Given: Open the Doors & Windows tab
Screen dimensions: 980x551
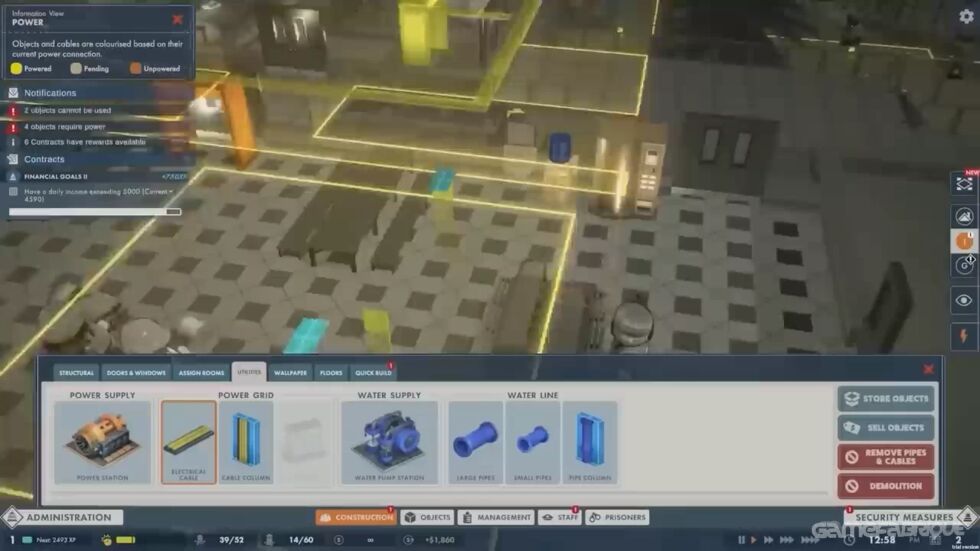Looking at the screenshot, I should pos(136,372).
